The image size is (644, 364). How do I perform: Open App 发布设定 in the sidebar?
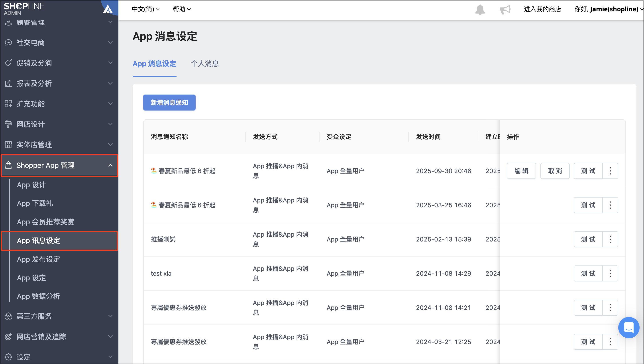coord(39,259)
